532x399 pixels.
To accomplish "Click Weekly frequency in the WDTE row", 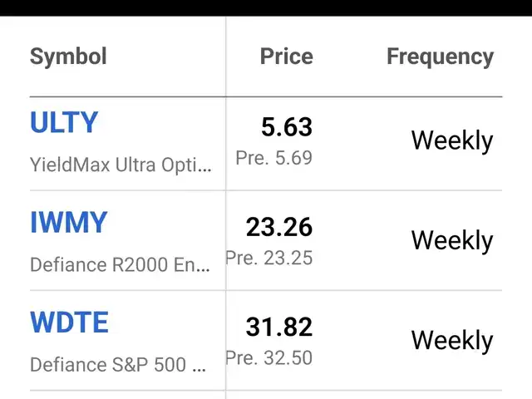I will 451,340.
